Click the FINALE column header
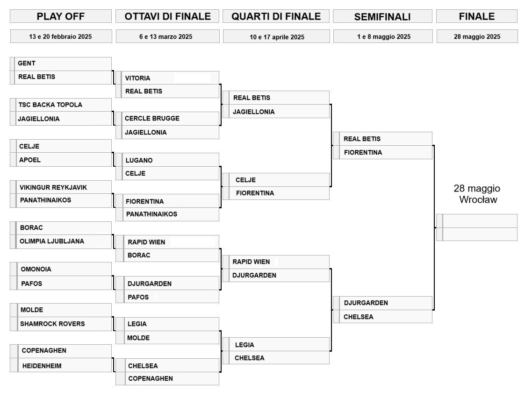 click(477, 16)
